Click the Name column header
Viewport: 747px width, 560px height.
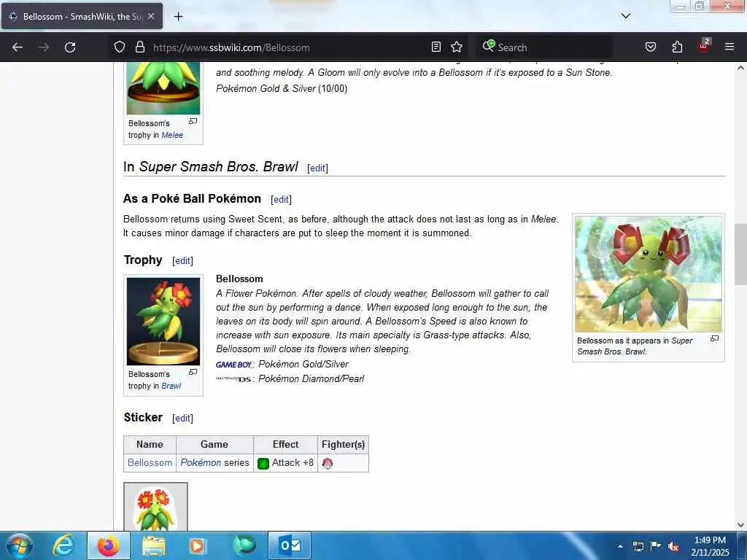(x=150, y=445)
